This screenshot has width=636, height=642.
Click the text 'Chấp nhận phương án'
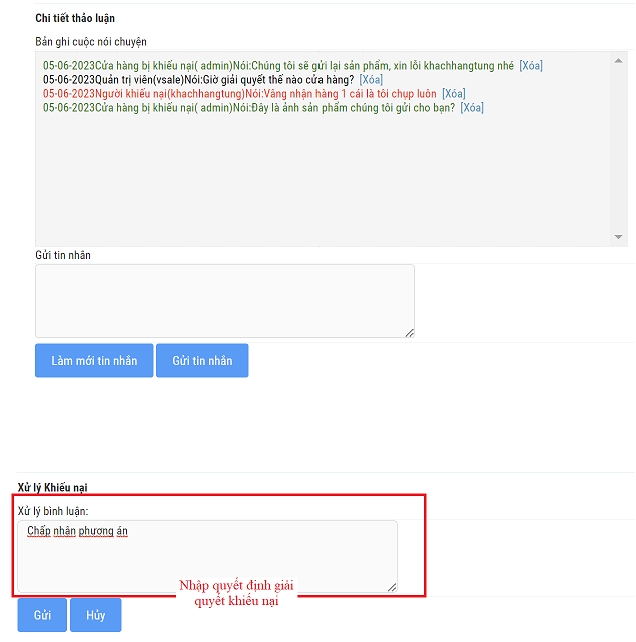pyautogui.click(x=77, y=531)
